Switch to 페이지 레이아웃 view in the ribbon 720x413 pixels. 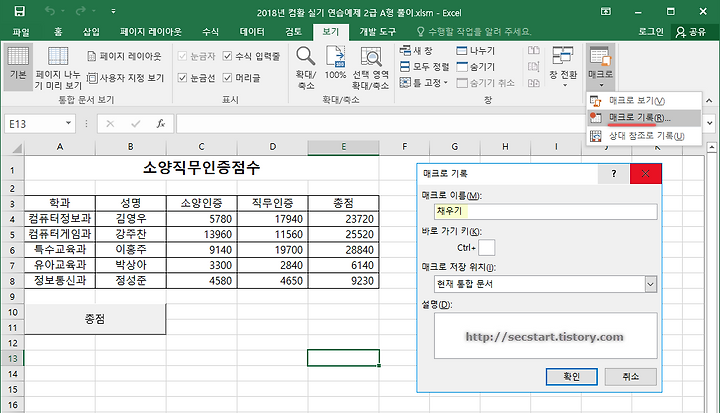point(124,56)
